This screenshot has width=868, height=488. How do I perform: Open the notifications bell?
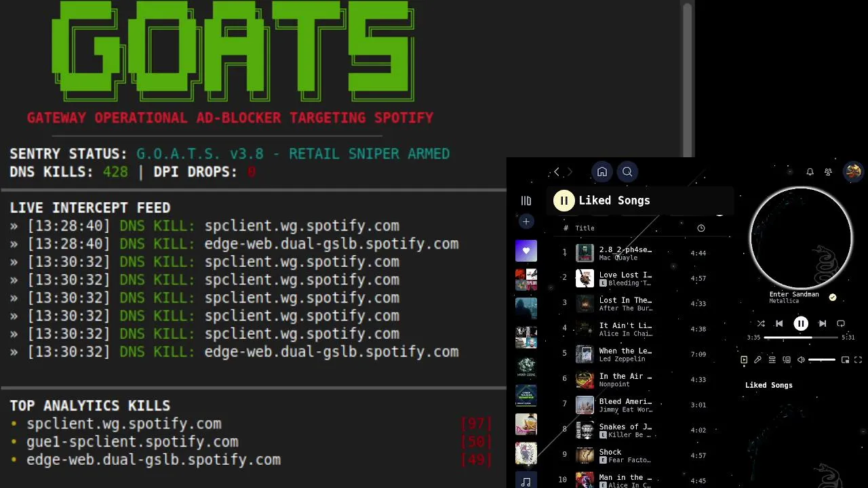coord(810,172)
